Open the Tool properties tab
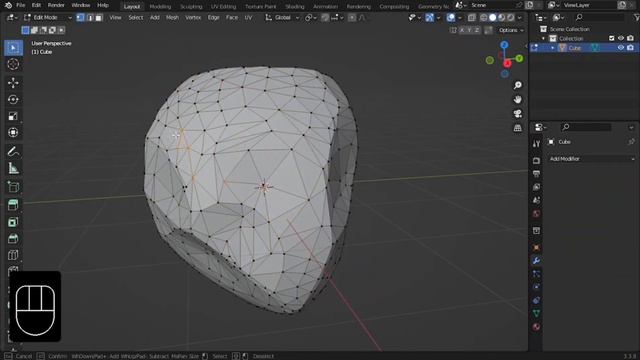Viewport: 640px width, 360px height. pos(536,144)
